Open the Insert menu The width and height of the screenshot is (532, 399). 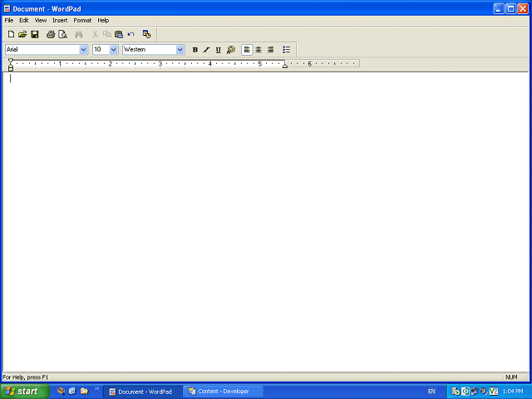60,20
